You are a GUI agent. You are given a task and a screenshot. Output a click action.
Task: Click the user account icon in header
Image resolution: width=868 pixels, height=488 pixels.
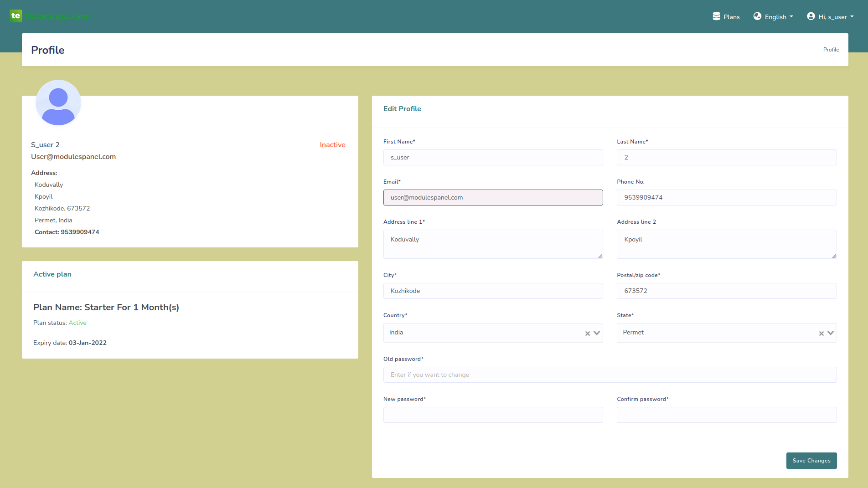coord(811,16)
